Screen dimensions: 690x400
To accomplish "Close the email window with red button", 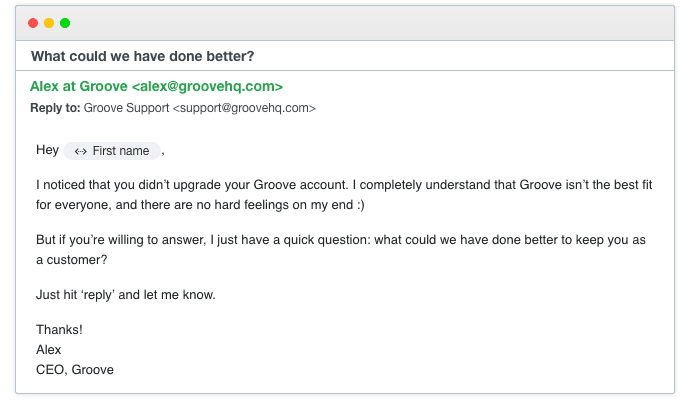I will tap(33, 22).
